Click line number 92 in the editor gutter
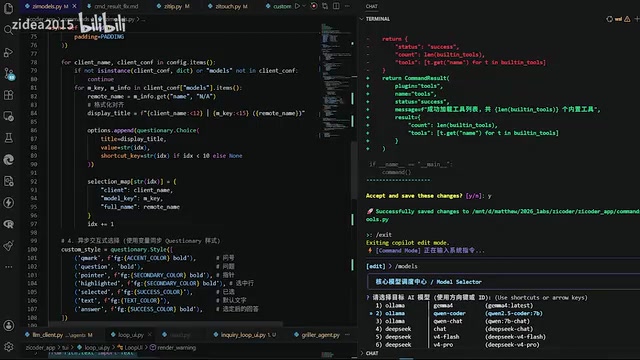 pos(33,181)
